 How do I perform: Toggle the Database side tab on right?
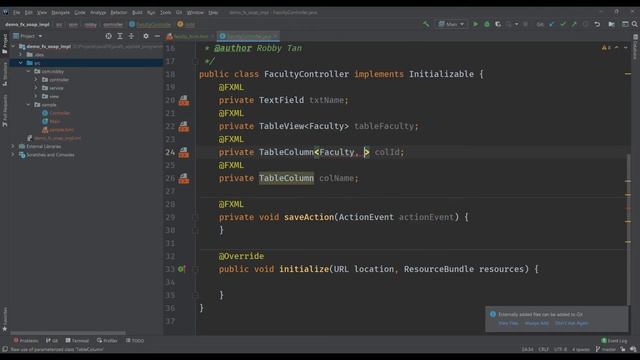click(x=636, y=47)
